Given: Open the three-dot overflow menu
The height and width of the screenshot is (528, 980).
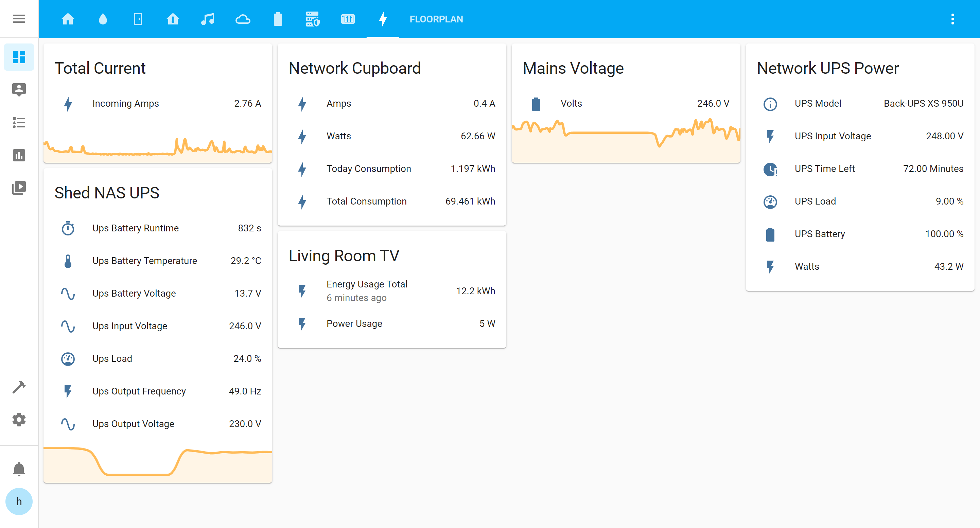Looking at the screenshot, I should pyautogui.click(x=952, y=19).
